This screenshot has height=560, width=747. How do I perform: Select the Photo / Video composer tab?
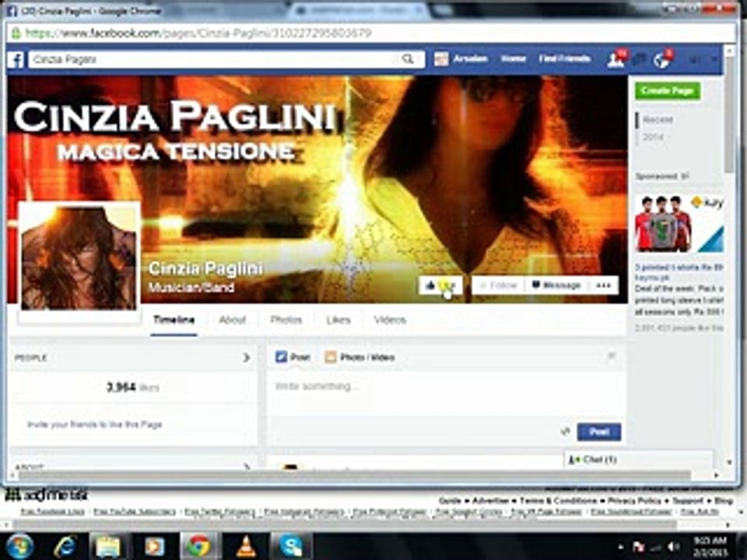pyautogui.click(x=359, y=357)
